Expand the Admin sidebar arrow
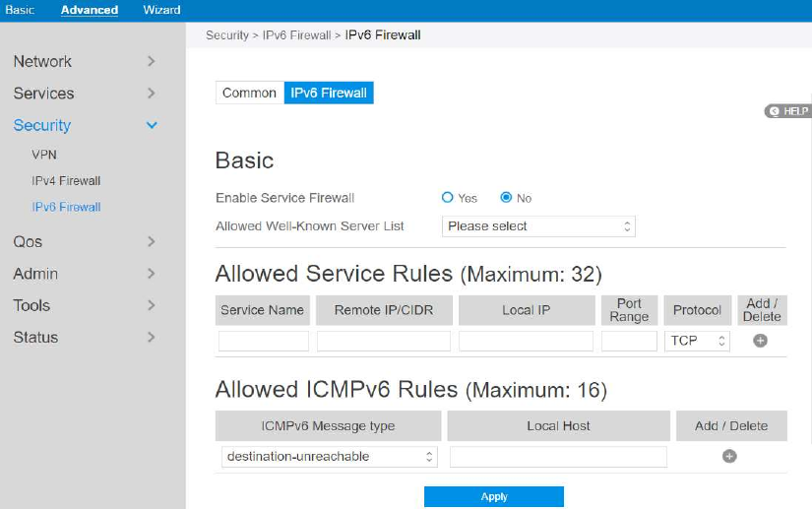The image size is (812, 509). pos(151,274)
